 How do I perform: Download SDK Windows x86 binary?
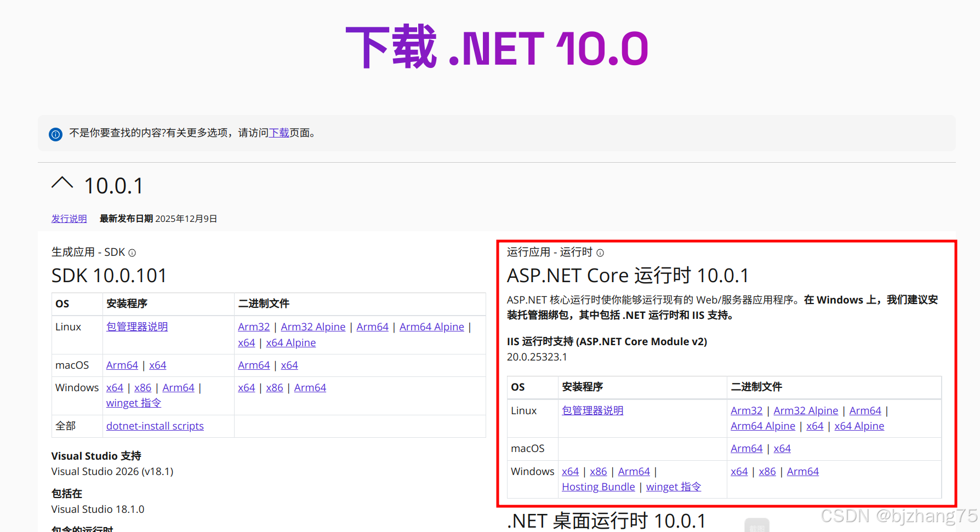point(275,387)
